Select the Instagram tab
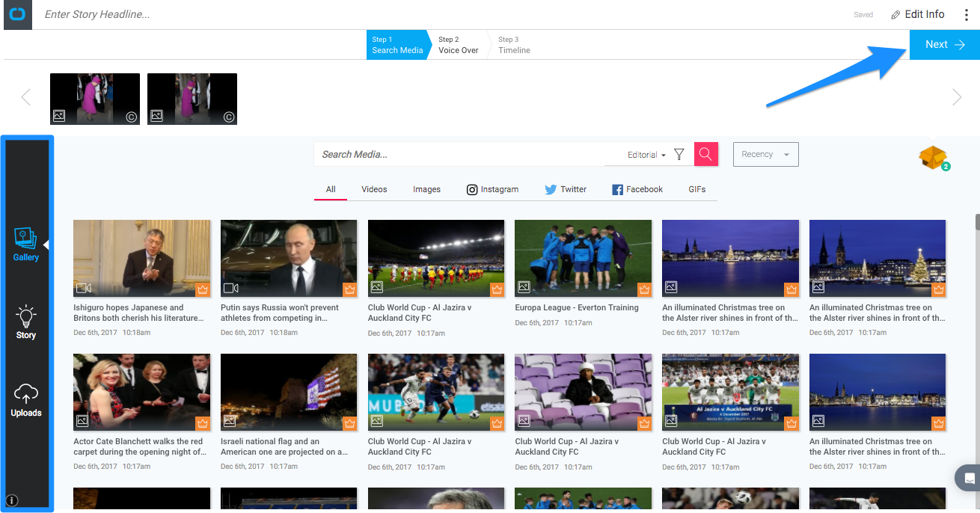The height and width of the screenshot is (513, 980). tap(492, 189)
